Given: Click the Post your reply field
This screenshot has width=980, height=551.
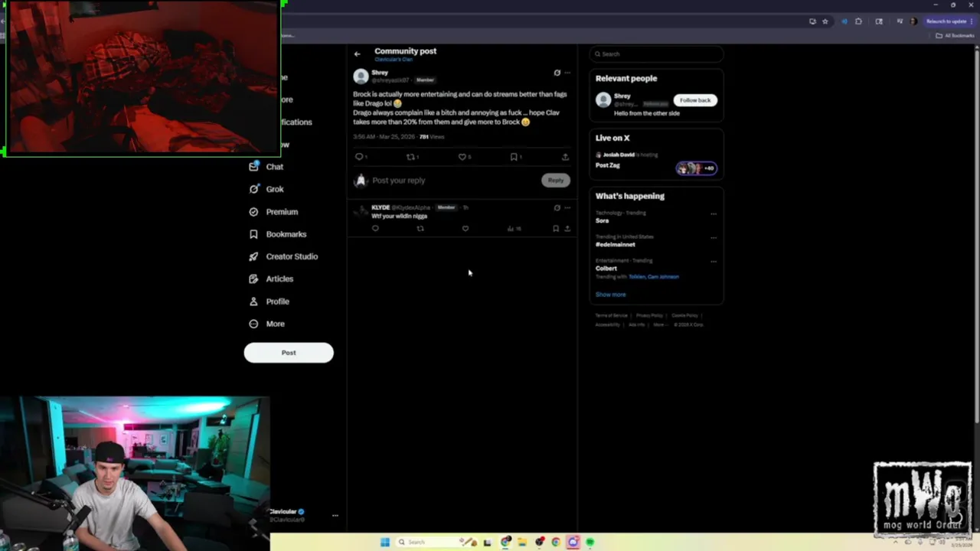Looking at the screenshot, I should tap(455, 181).
